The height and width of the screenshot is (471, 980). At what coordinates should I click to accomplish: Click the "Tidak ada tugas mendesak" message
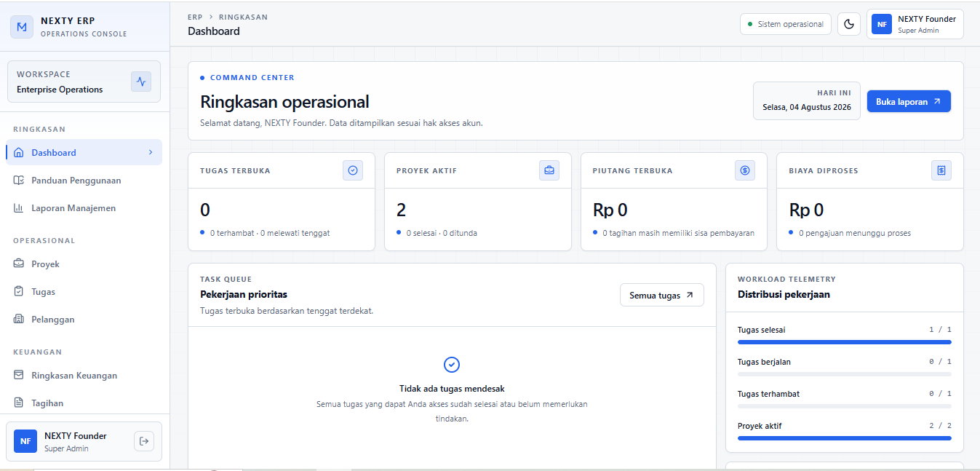click(x=452, y=389)
